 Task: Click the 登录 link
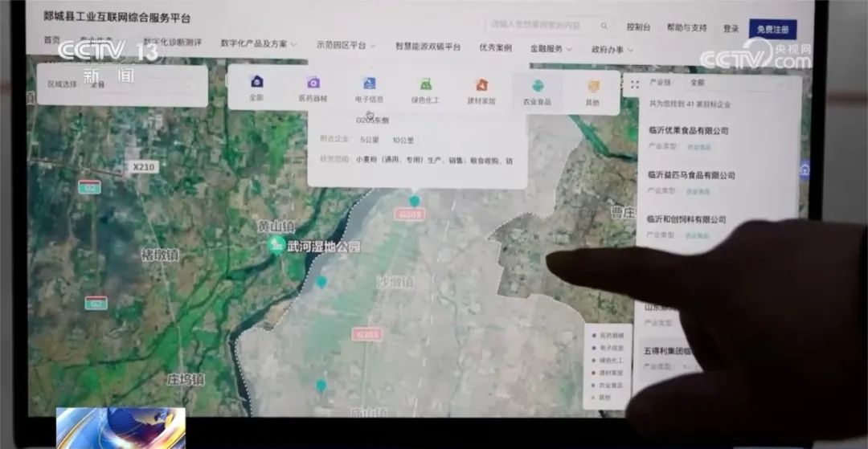(731, 29)
